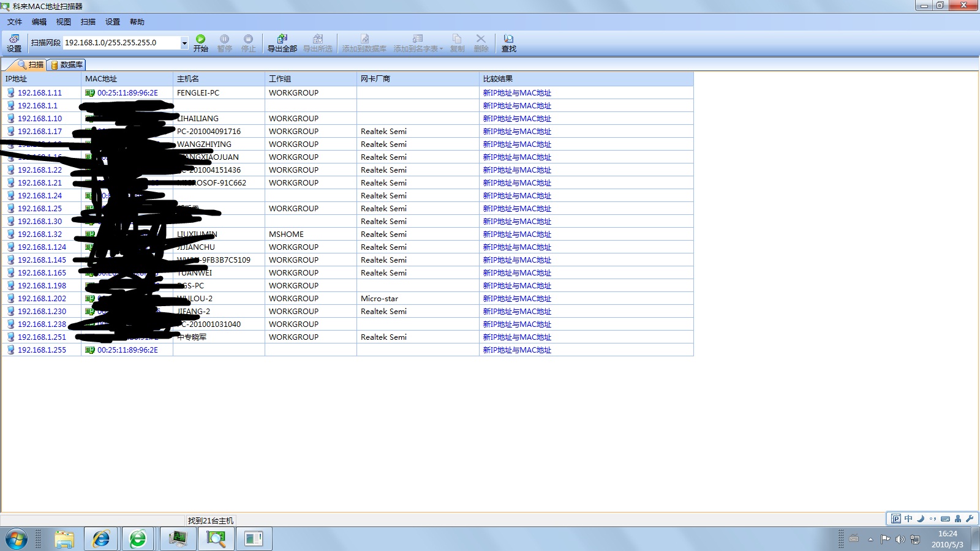The height and width of the screenshot is (551, 980).
Task: Expand the 添加到名字表 dropdown
Action: (x=441, y=48)
